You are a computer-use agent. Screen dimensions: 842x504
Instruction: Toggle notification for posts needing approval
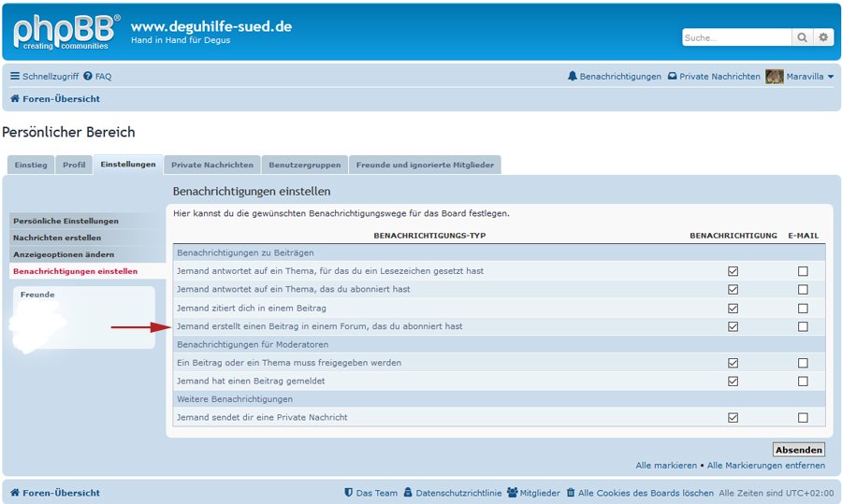pyautogui.click(x=733, y=363)
